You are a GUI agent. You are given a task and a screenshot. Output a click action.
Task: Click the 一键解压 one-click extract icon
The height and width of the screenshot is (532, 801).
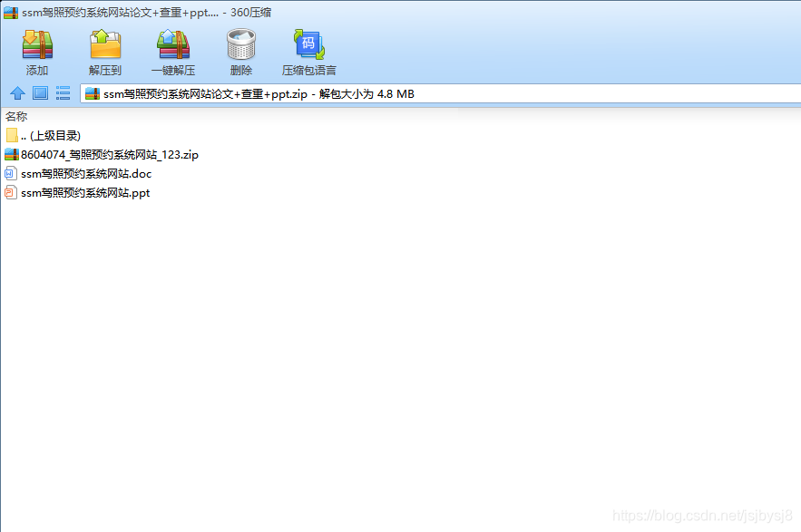point(173,45)
